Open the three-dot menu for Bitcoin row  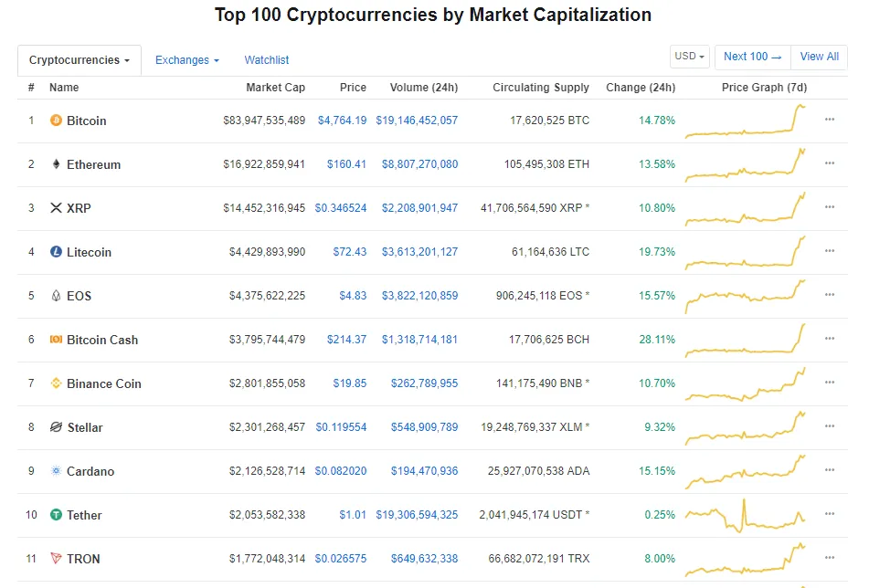point(829,120)
